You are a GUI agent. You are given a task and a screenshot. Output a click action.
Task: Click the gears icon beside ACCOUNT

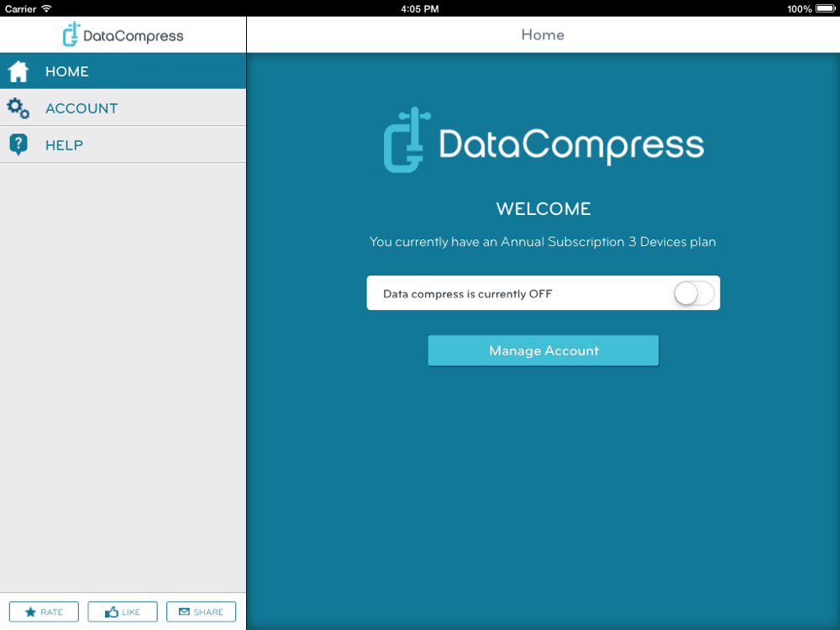click(x=18, y=108)
